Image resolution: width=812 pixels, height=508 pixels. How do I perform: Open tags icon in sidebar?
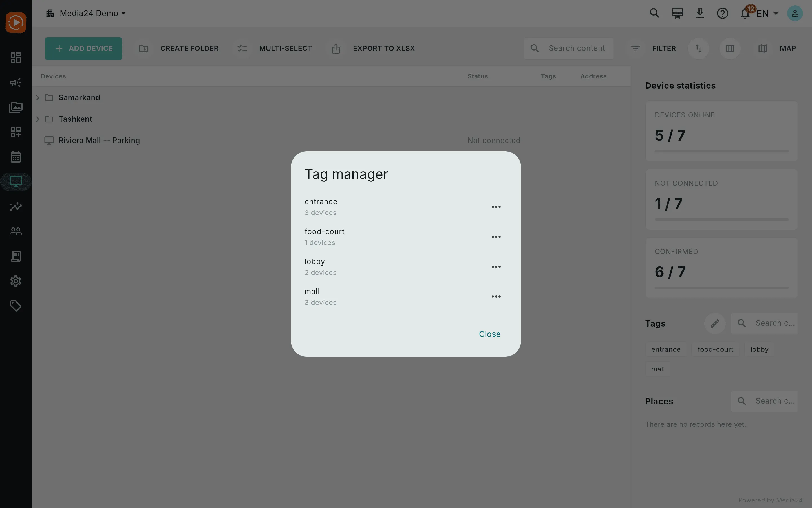tap(16, 306)
